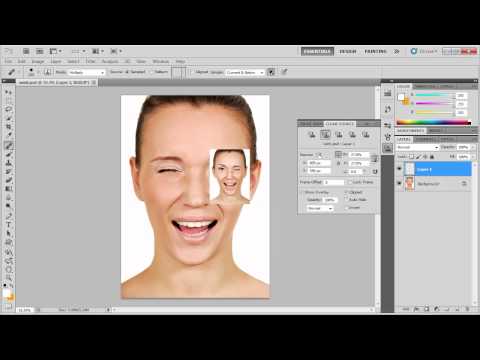The height and width of the screenshot is (360, 480).
Task: Select the Move tool in toolbox
Action: tap(9, 92)
